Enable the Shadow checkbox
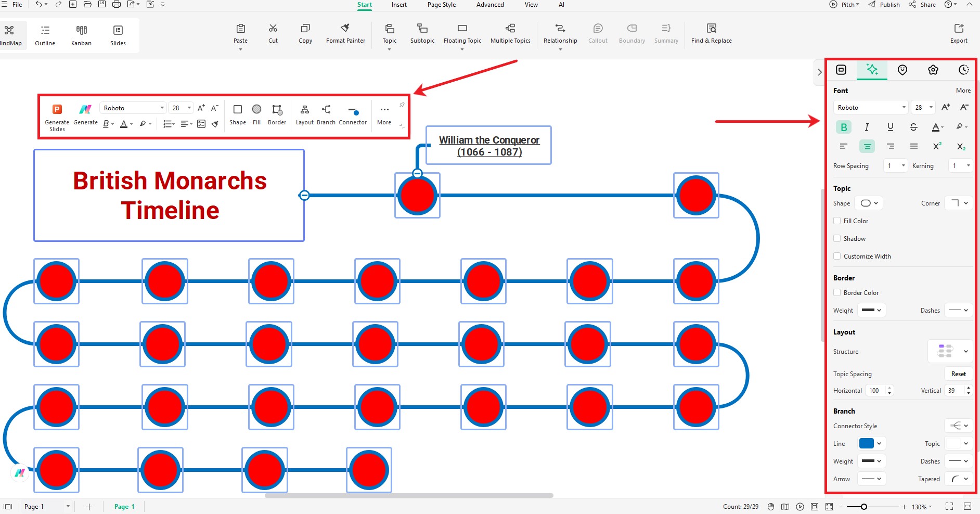 pyautogui.click(x=837, y=238)
